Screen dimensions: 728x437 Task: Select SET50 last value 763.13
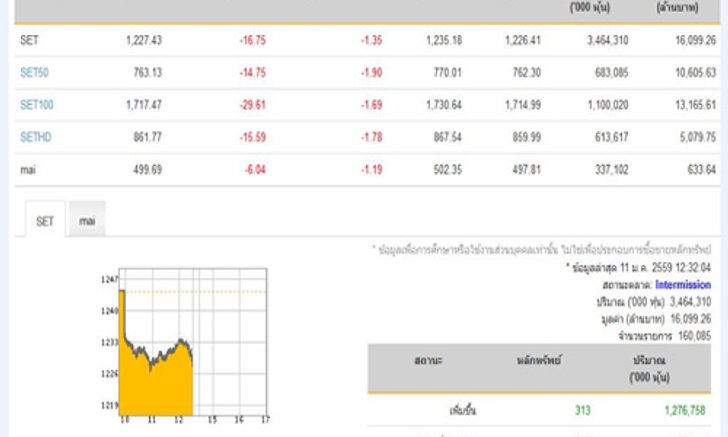tap(148, 72)
